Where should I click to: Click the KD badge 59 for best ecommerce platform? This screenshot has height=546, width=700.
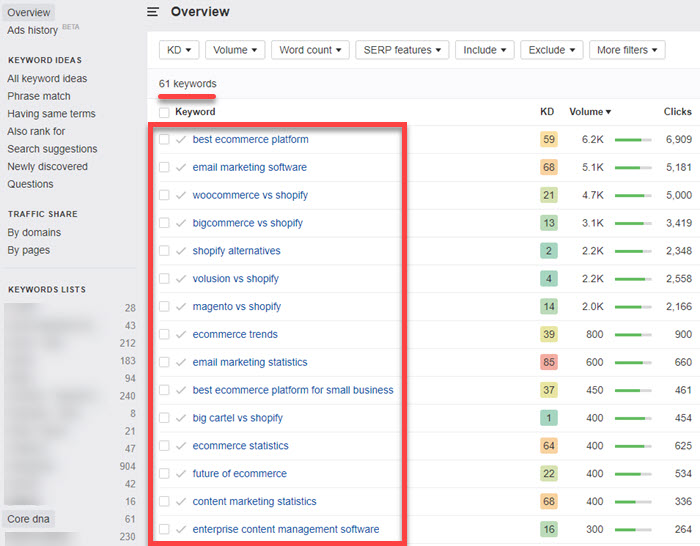click(548, 140)
